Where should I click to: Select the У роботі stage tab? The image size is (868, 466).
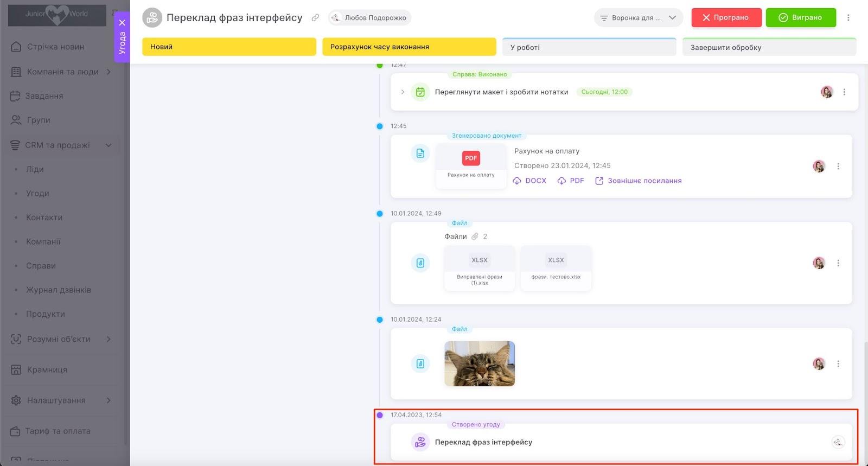click(x=589, y=47)
